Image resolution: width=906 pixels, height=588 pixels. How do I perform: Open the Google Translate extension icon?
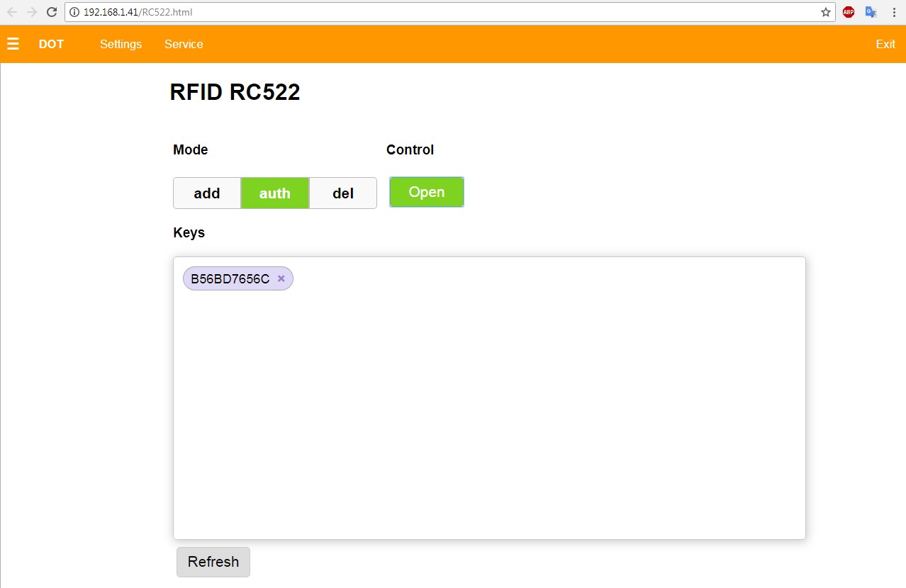(871, 12)
